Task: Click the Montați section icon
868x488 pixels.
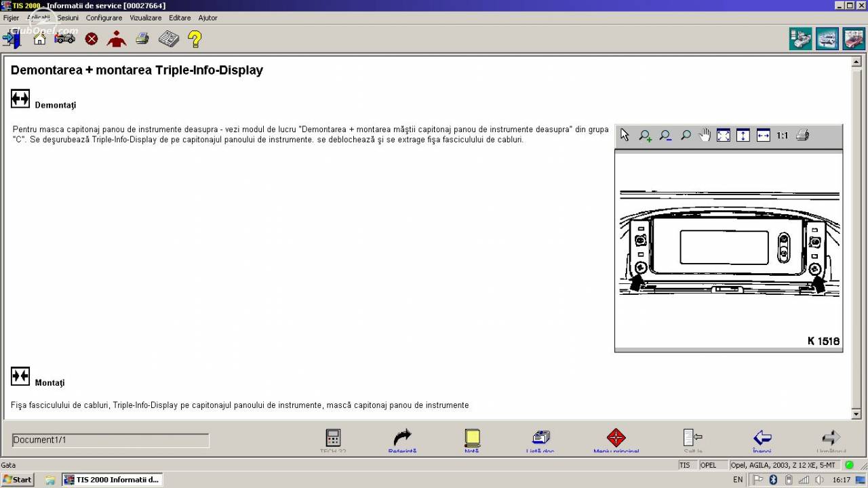Action: [20, 376]
